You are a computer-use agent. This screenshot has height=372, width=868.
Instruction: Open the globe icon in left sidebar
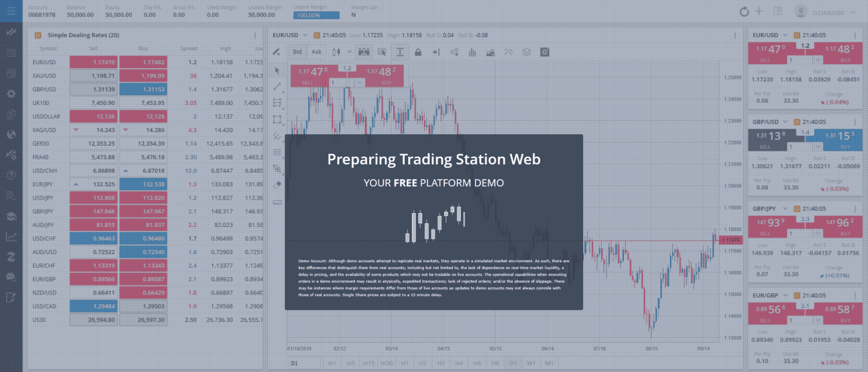tap(11, 134)
